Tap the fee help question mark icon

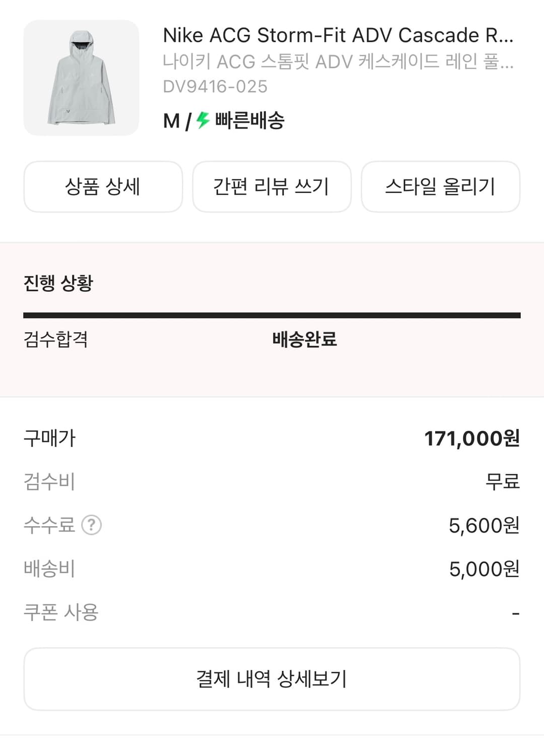(x=92, y=525)
